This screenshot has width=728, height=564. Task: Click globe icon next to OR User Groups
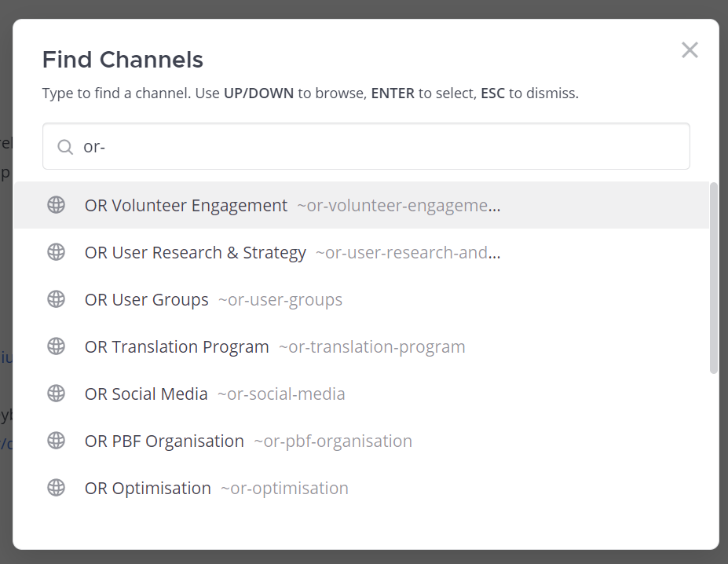(x=56, y=299)
